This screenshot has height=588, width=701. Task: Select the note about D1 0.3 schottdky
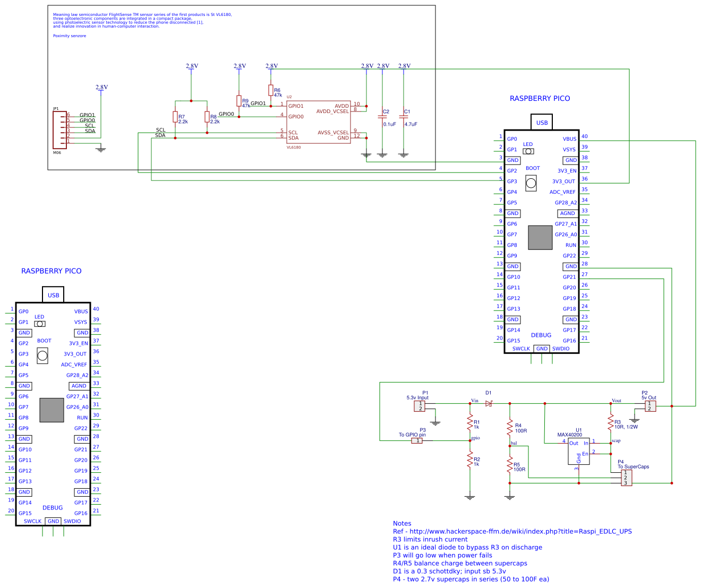click(x=449, y=571)
